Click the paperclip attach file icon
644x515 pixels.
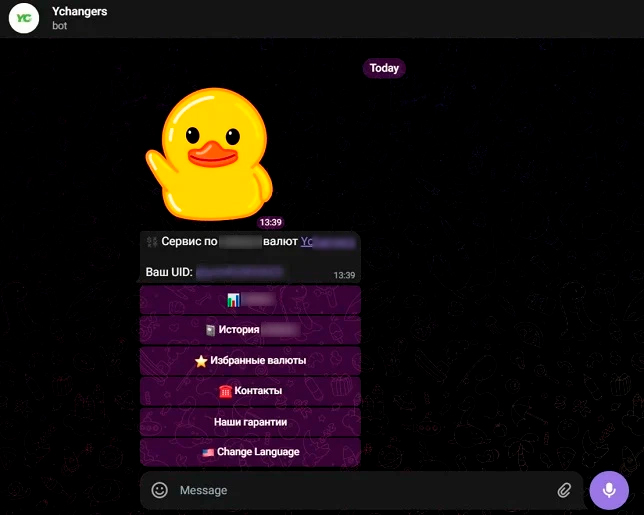(564, 490)
